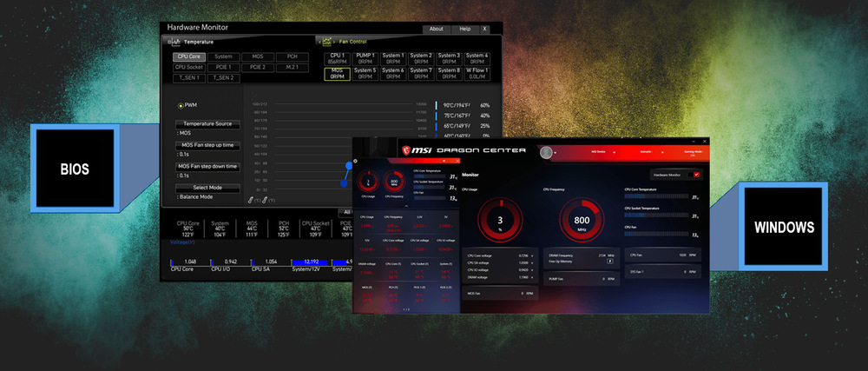Select the PWM radio button
Viewport: 868px width, 371px height.
[x=181, y=106]
